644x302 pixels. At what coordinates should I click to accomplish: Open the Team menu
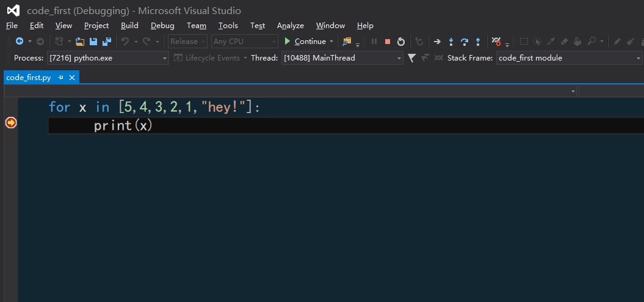(x=197, y=26)
